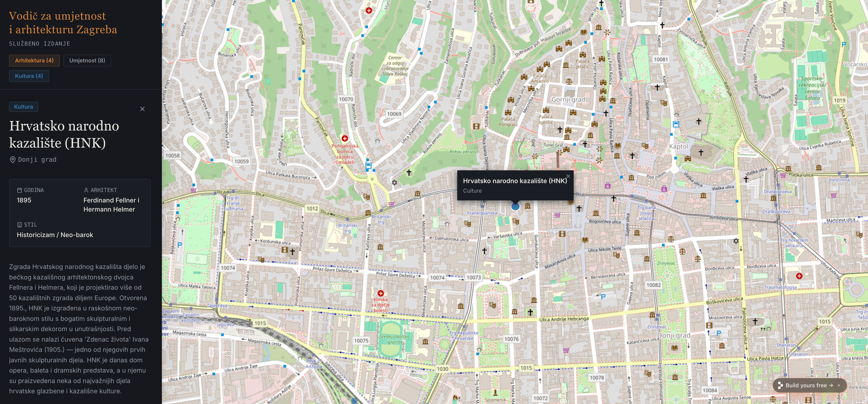Click the 'Ferdinand Fellner i Hermann Helmer' text
The width and height of the screenshot is (868, 404).
tap(111, 205)
